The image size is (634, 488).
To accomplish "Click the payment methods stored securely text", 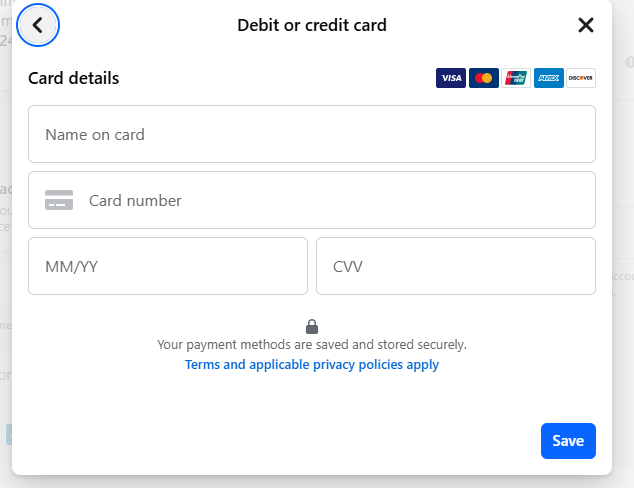I will (312, 344).
